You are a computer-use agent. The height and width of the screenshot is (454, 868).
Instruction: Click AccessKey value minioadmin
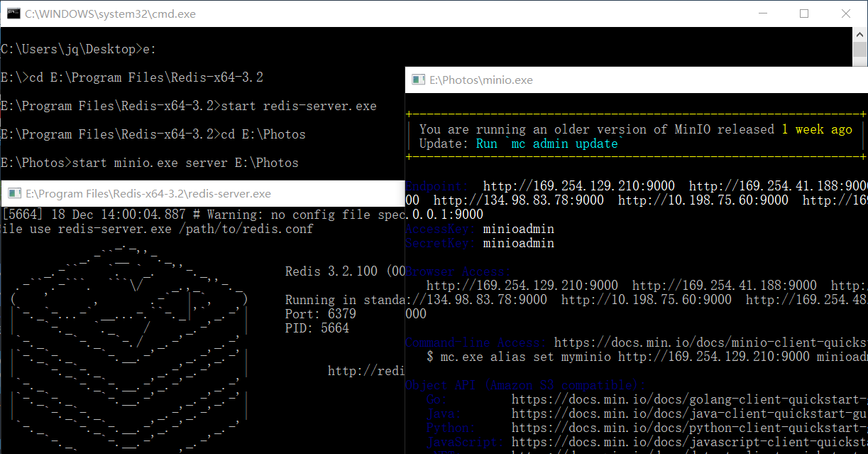click(x=519, y=229)
